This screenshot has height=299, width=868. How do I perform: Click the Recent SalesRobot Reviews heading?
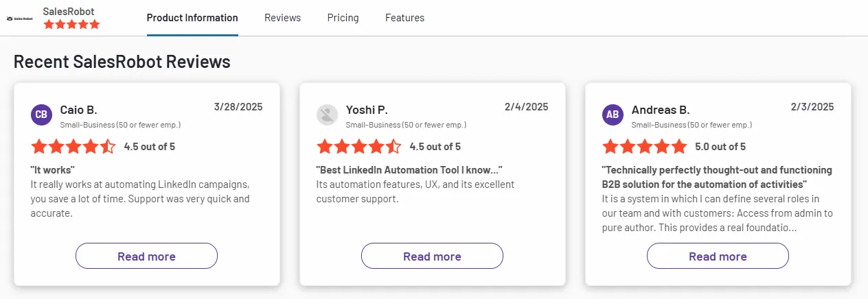(122, 62)
